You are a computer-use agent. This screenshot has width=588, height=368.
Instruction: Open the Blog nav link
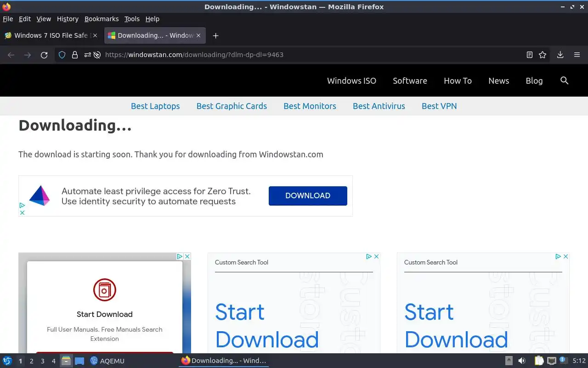click(x=534, y=80)
